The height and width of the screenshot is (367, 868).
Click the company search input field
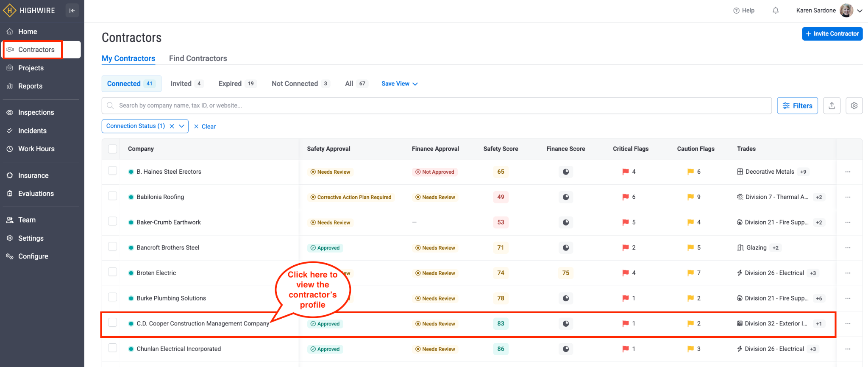(x=437, y=106)
